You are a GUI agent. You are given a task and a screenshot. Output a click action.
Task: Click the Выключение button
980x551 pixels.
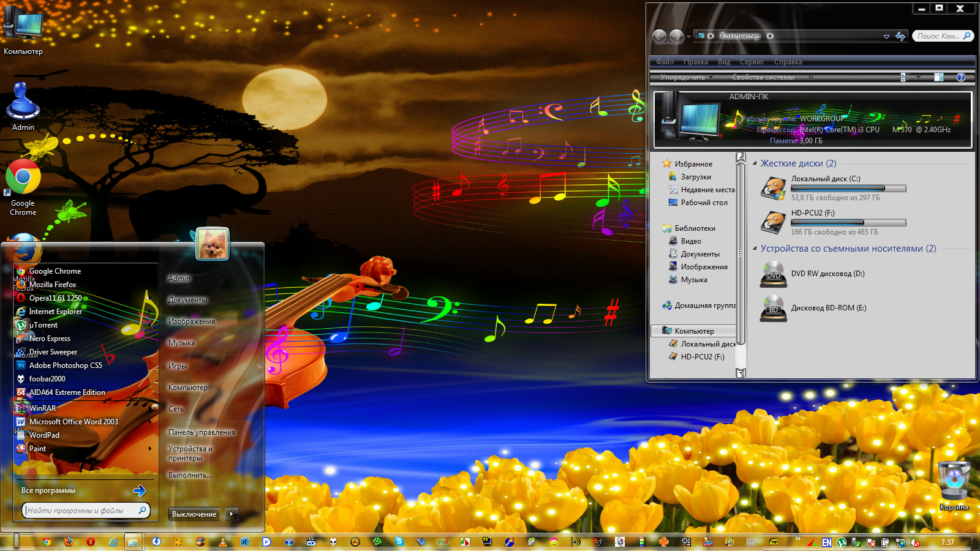tap(194, 514)
